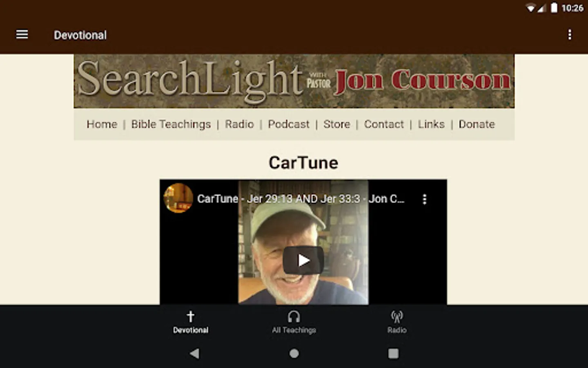Check the Wi-Fi status icon
The height and width of the screenshot is (368, 588).
click(x=531, y=8)
